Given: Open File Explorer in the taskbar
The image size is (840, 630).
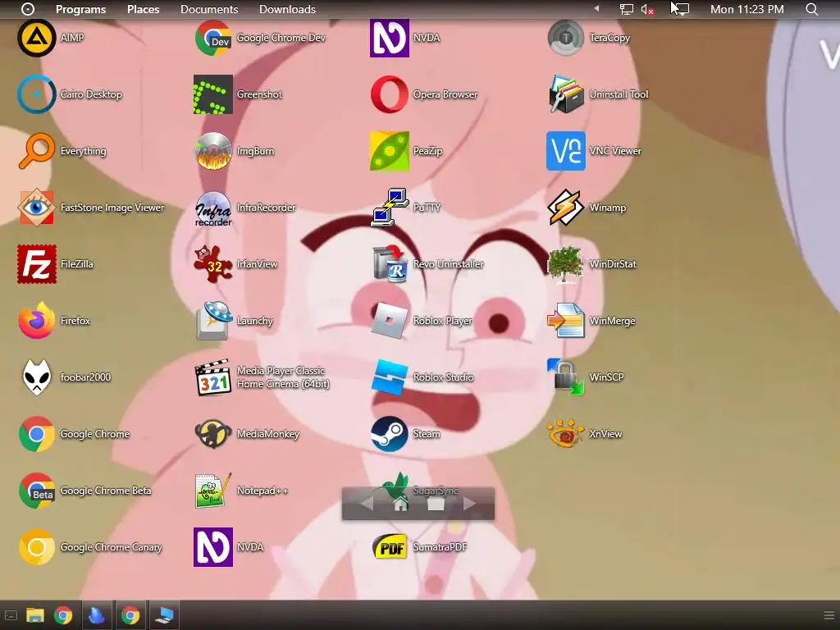Looking at the screenshot, I should click(x=35, y=615).
